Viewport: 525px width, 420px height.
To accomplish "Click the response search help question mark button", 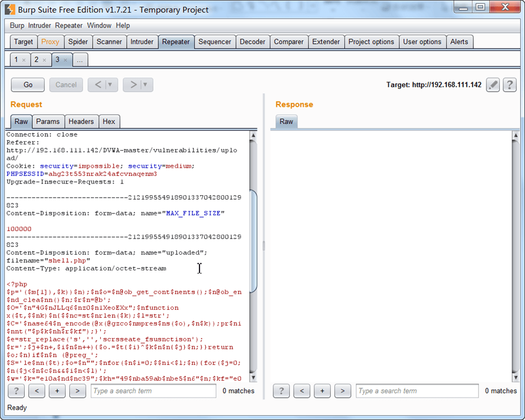I will point(281,391).
